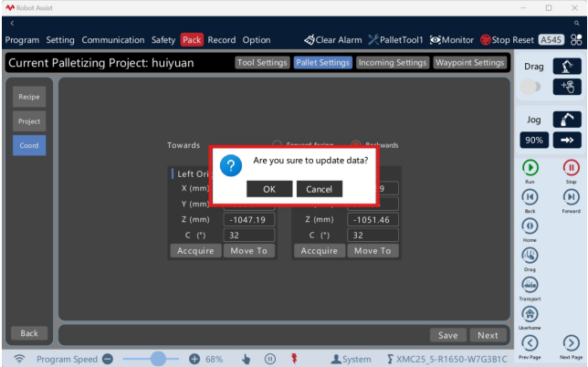Click the hand pointer drag teach icon
The height and width of the screenshot is (367, 588).
pos(567,87)
